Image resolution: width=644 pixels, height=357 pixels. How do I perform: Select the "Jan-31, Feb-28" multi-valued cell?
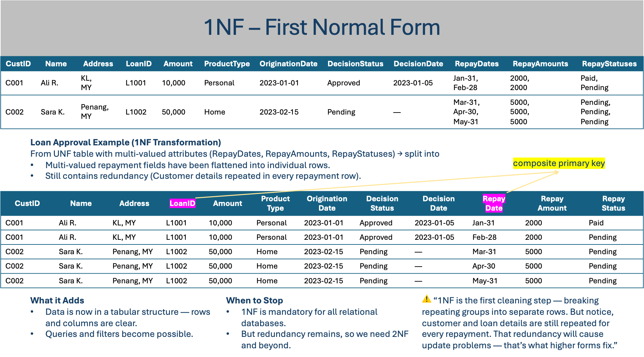pyautogui.click(x=466, y=83)
